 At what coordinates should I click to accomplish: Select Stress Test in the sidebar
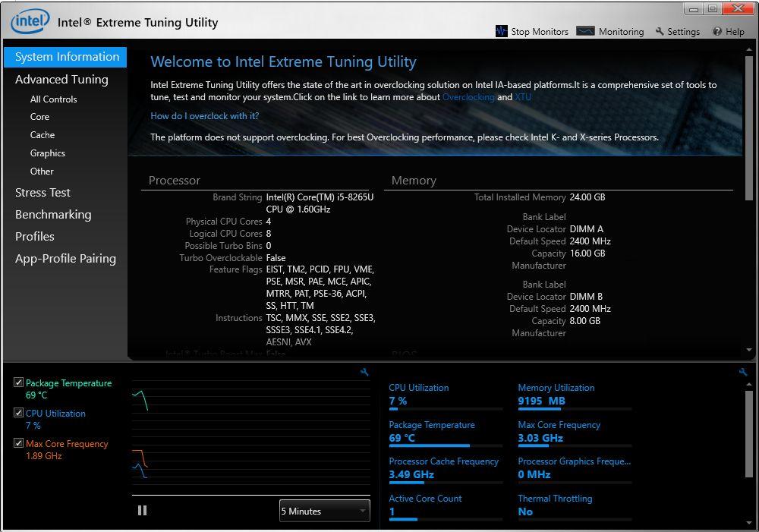[x=43, y=193]
